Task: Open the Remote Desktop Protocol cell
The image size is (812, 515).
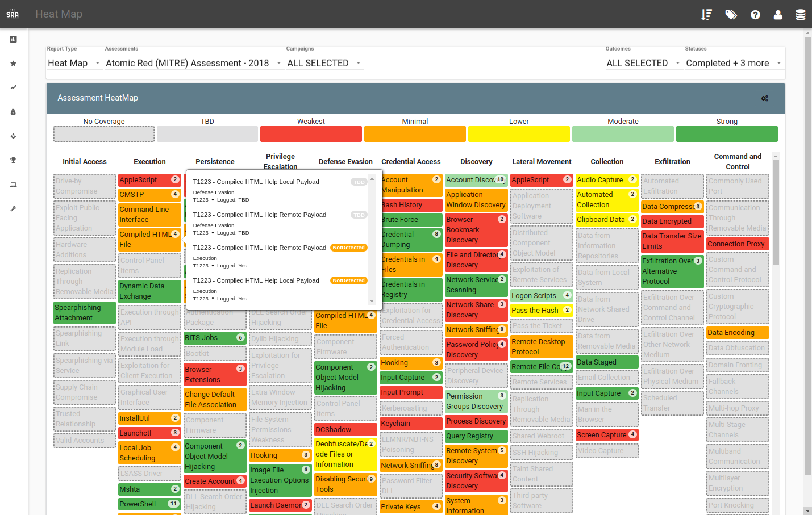Action: coord(542,347)
